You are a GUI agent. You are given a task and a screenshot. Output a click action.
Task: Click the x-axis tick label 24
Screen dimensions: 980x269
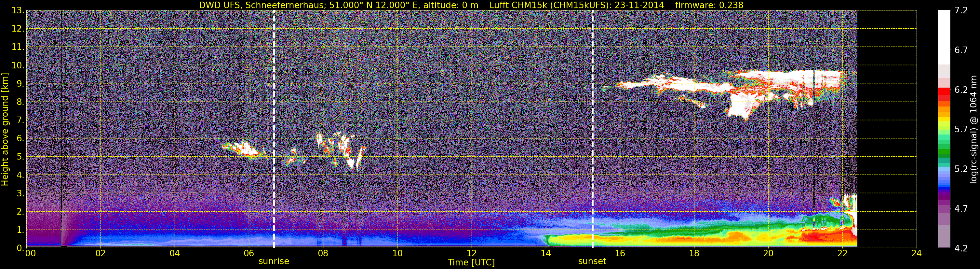917,253
